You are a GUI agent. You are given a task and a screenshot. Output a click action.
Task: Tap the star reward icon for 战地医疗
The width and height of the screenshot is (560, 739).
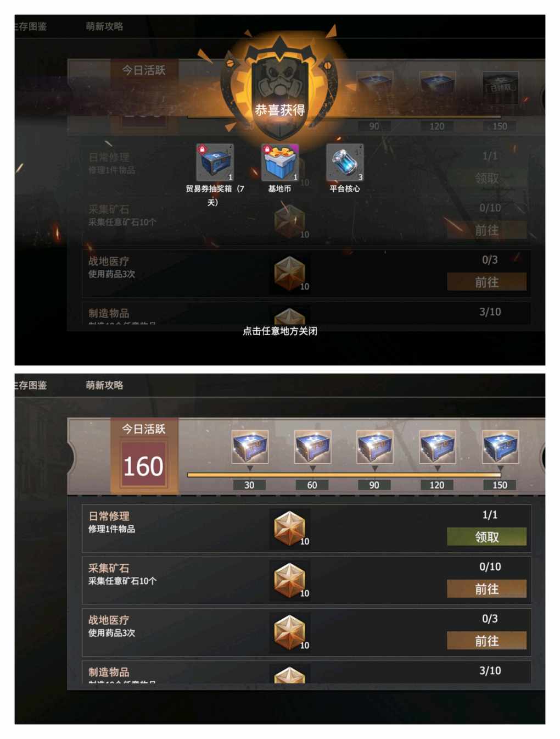(290, 632)
